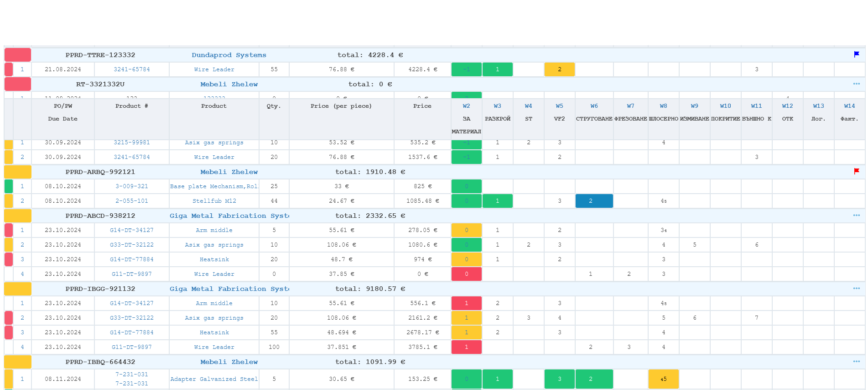Open Giga Metal Fabrication link for PPRD-IBGG-921132
The width and height of the screenshot is (868, 390).
pyautogui.click(x=229, y=289)
